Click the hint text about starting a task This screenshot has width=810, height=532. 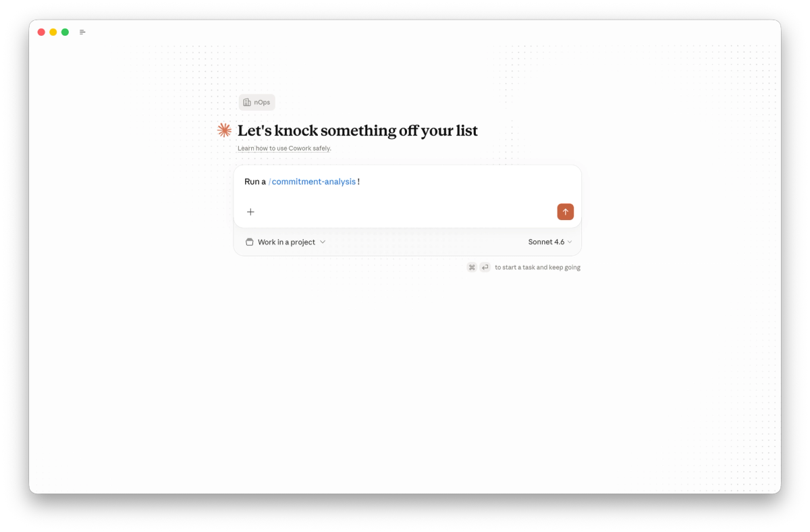[x=537, y=267]
